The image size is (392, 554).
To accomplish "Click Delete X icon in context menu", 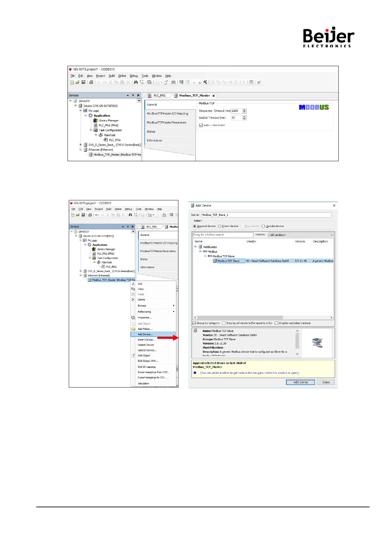I will click(x=133, y=300).
